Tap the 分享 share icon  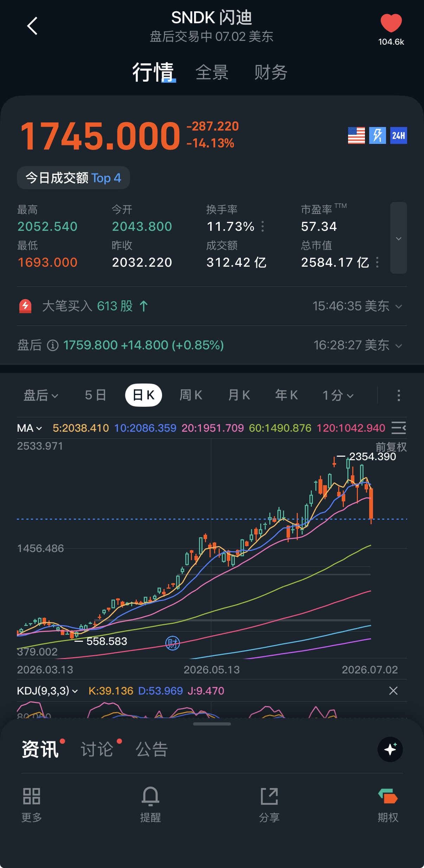pos(269,796)
